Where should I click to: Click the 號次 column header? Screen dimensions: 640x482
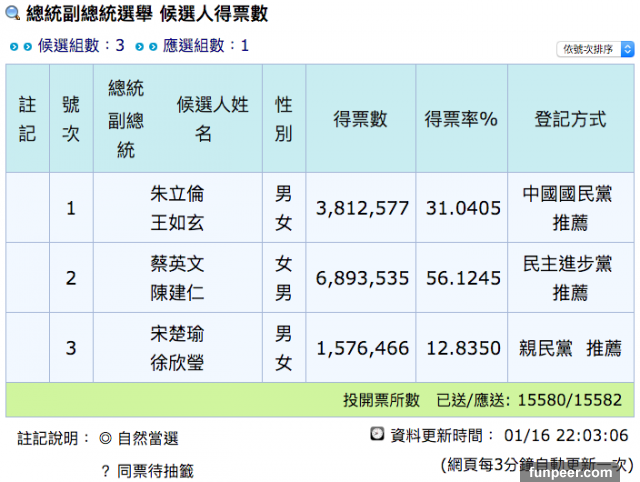click(x=71, y=119)
